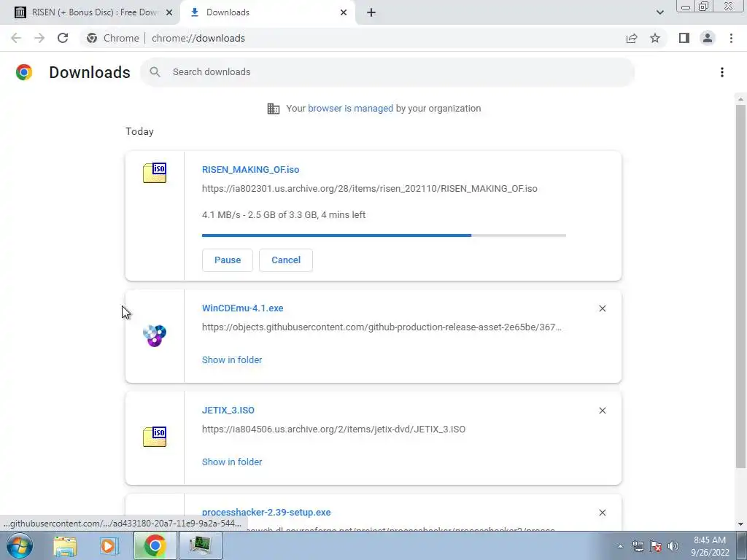
Task: Cancel the RISEN_MAKING_OF.iso download
Action: (286, 260)
